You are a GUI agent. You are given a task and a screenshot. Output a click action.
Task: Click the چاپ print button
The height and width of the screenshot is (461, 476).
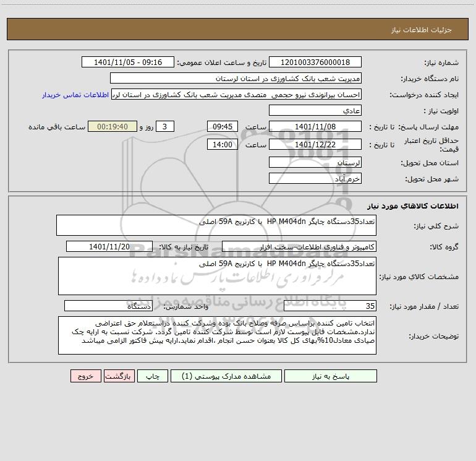click(x=153, y=376)
